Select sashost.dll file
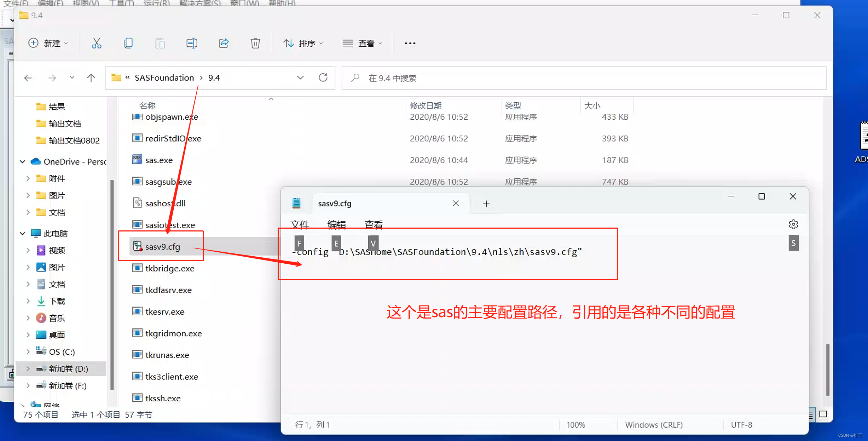The height and width of the screenshot is (441, 868). [159, 203]
